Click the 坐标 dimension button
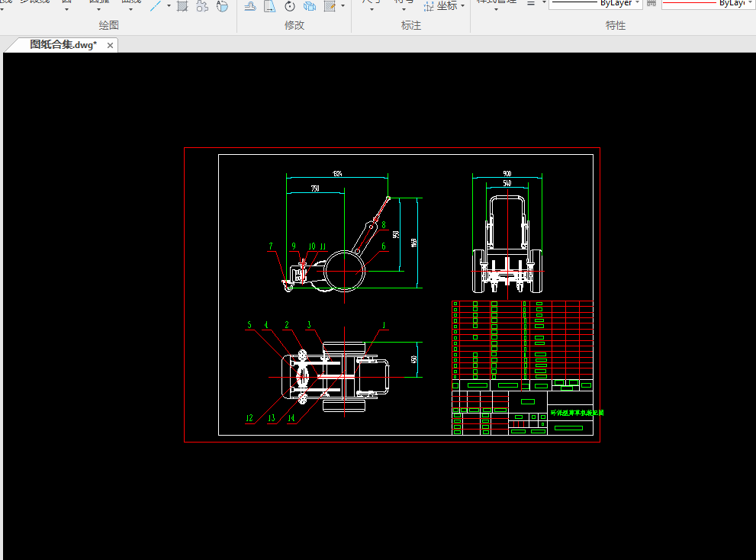756x560 pixels. click(x=441, y=6)
